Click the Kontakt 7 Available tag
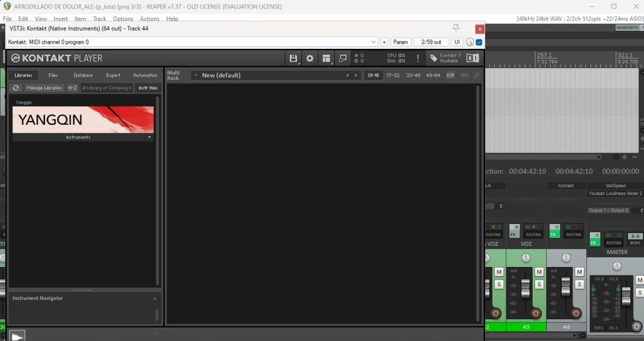 (x=446, y=59)
